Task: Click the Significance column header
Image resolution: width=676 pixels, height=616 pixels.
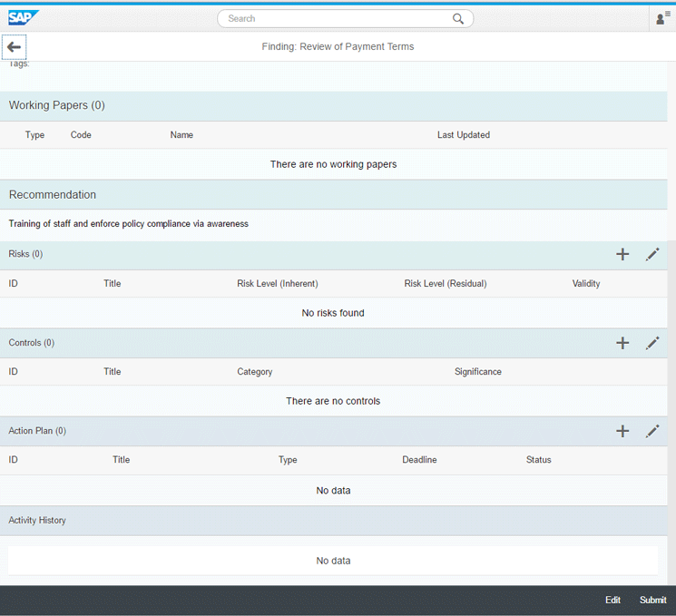Action: click(x=477, y=372)
